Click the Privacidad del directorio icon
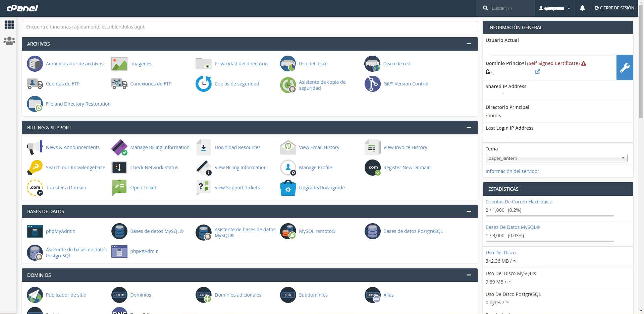This screenshot has width=644, height=314. [x=204, y=64]
